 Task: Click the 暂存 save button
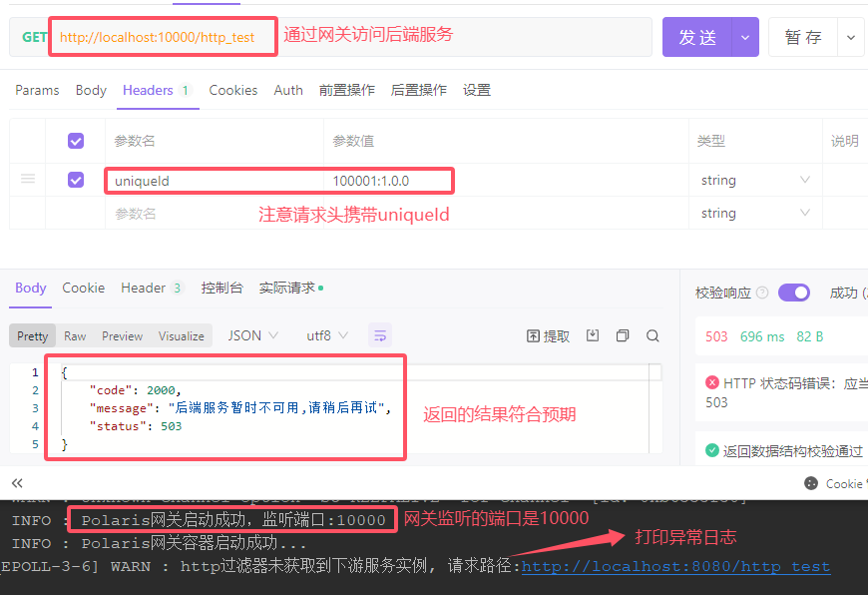(803, 37)
